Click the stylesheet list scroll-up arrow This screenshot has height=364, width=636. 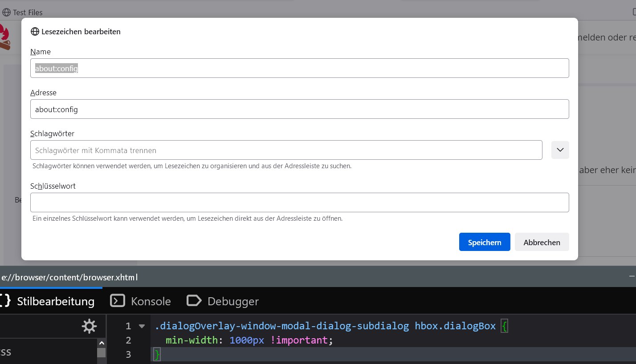click(x=102, y=343)
